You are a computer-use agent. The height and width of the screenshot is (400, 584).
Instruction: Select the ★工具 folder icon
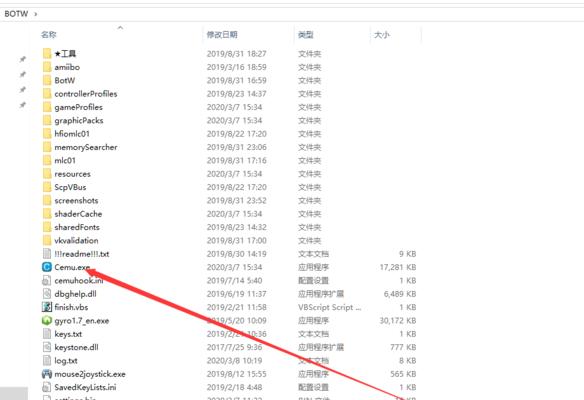coord(47,54)
